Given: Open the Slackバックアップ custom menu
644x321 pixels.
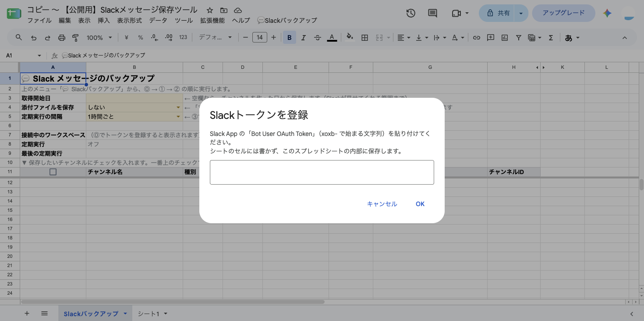Looking at the screenshot, I should (287, 20).
